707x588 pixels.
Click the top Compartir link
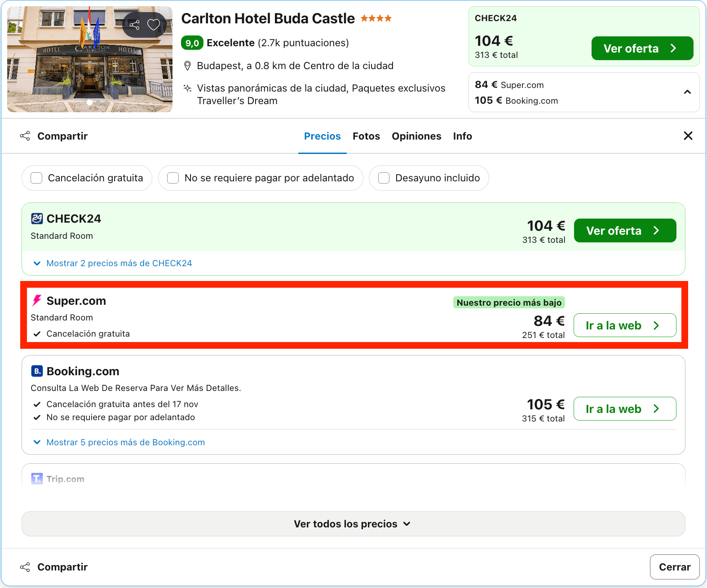(62, 136)
